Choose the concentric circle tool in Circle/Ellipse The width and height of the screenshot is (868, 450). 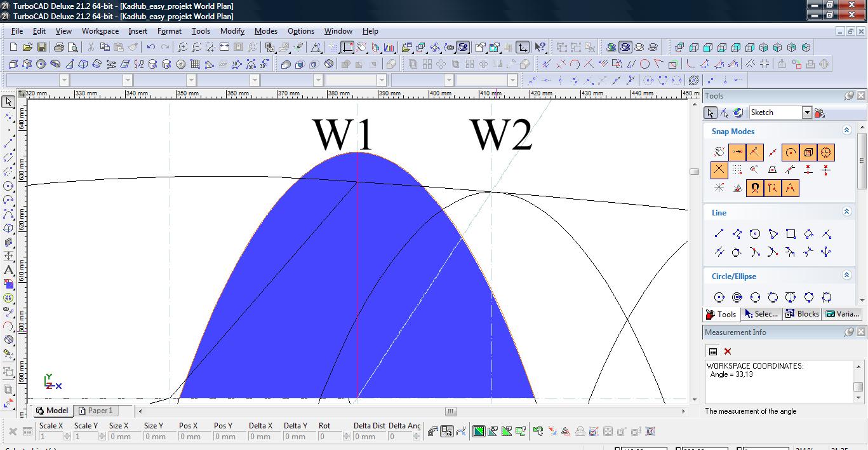point(737,297)
